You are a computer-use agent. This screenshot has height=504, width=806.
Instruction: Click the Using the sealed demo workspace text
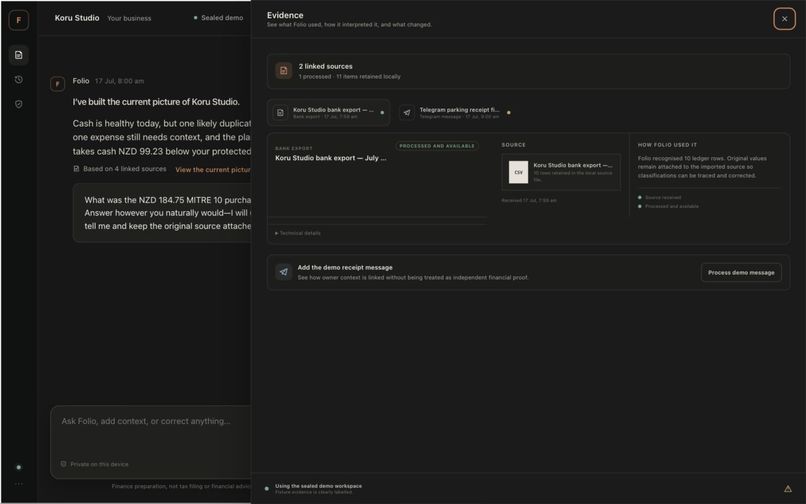318,485
